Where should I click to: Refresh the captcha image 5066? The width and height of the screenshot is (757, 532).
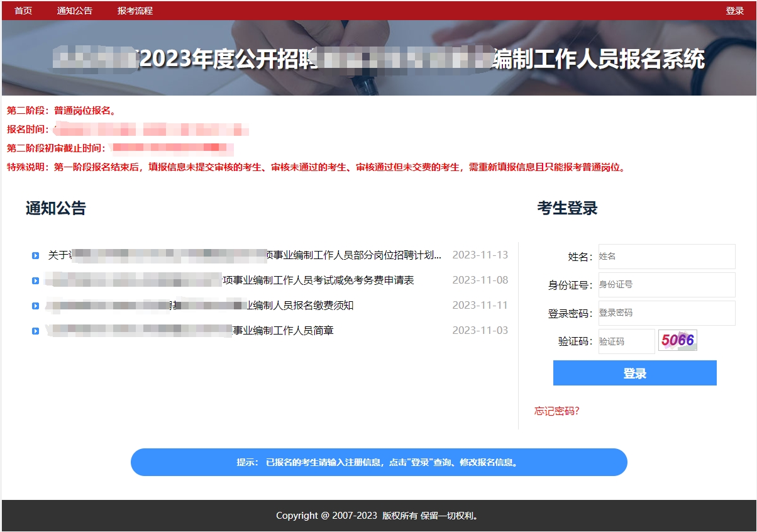pos(678,340)
